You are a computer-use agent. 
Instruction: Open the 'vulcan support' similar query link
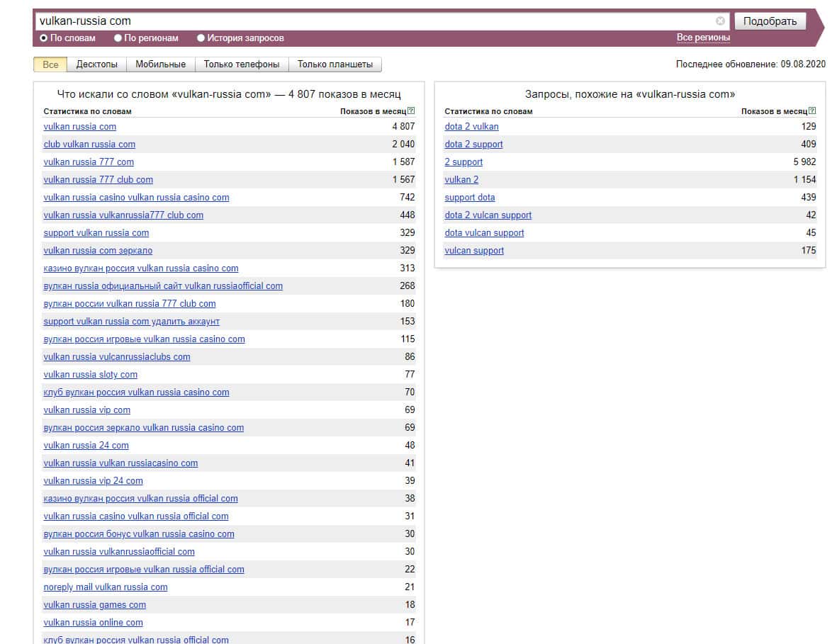(x=474, y=251)
